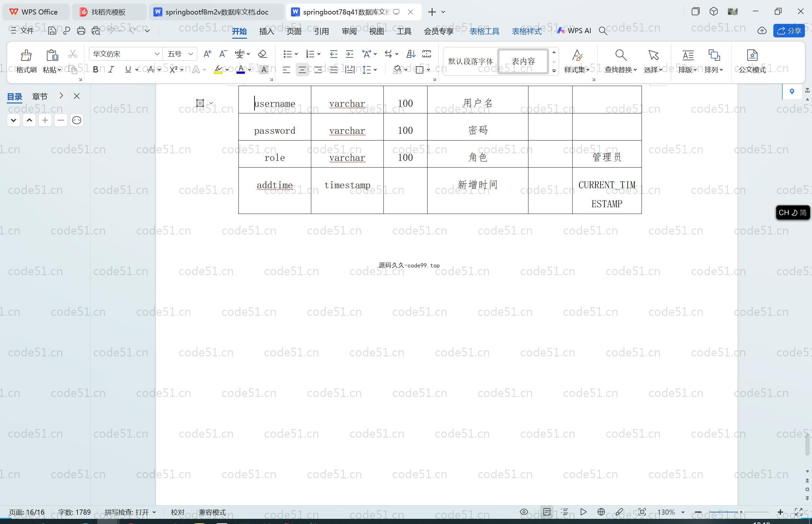Click the Align right icon
Viewport: 812px width, 524px height.
click(318, 70)
